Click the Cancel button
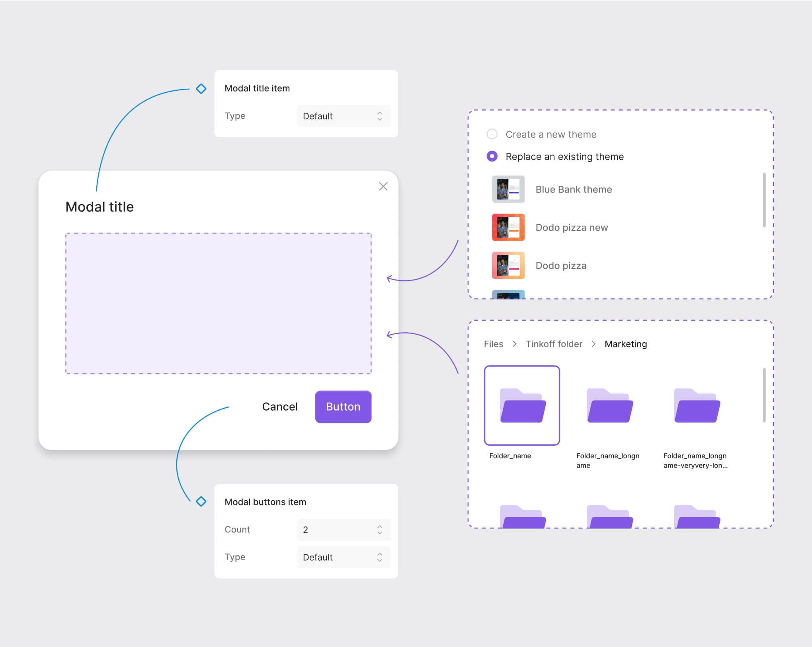This screenshot has height=647, width=812. (x=280, y=407)
